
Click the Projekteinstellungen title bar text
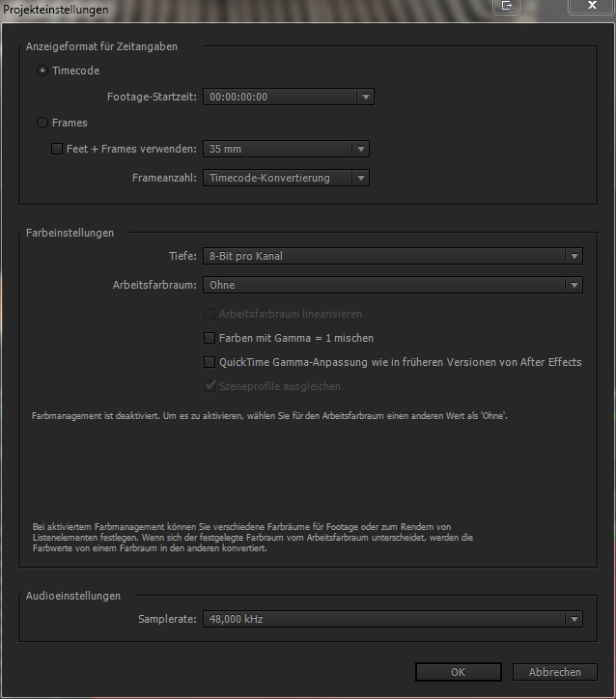[50, 9]
